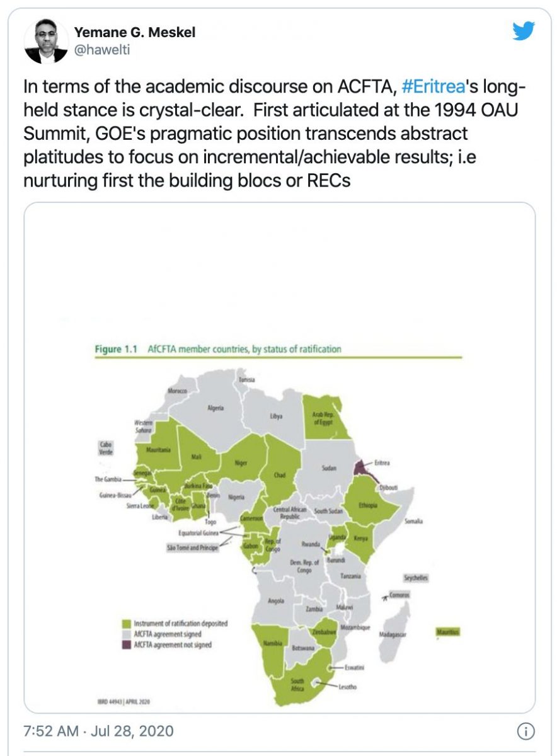Screen dimensions: 557x756
Task: Open the AfCFTA map image
Action: click(280, 458)
